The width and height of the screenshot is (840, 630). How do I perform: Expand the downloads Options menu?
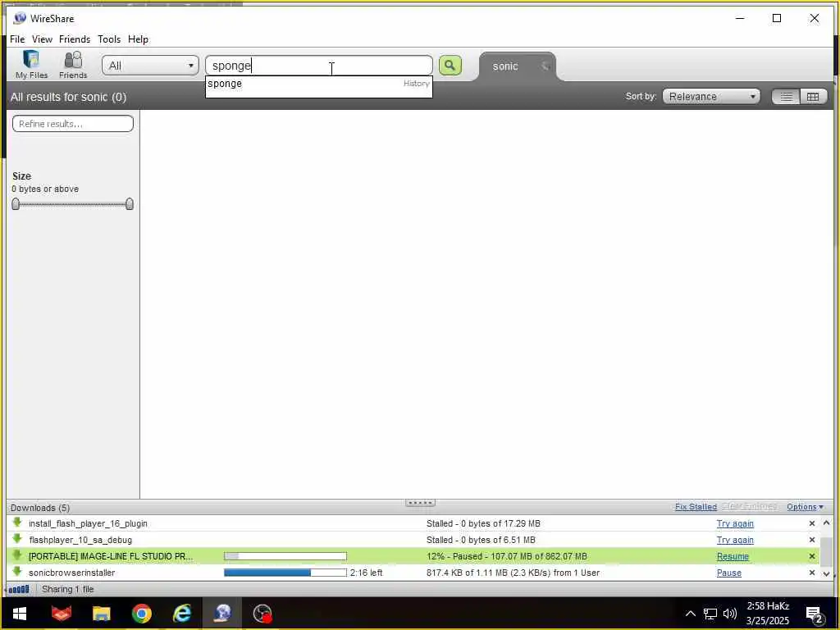pyautogui.click(x=805, y=507)
